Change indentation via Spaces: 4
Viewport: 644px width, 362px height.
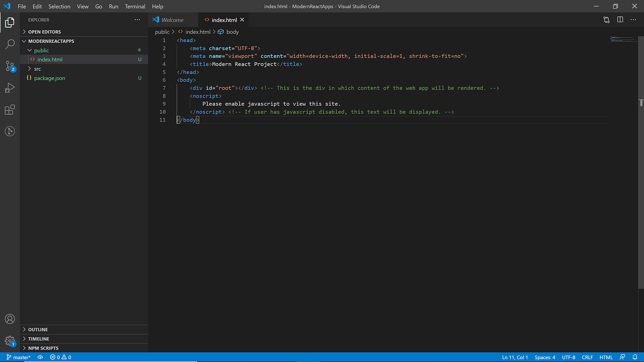pos(545,357)
